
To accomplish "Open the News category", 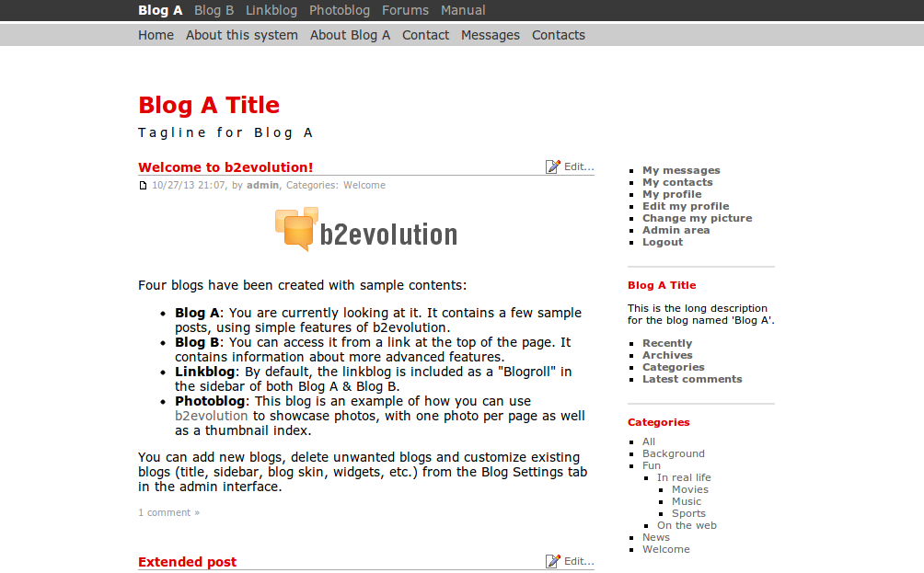I will pos(656,537).
